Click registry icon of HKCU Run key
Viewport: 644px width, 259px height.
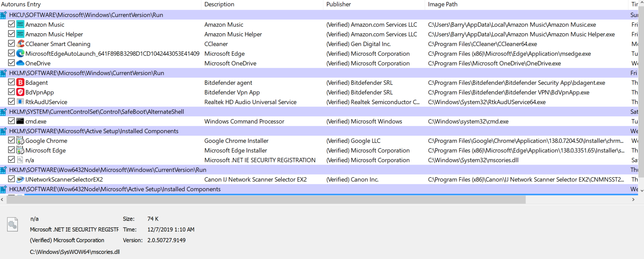(3, 15)
